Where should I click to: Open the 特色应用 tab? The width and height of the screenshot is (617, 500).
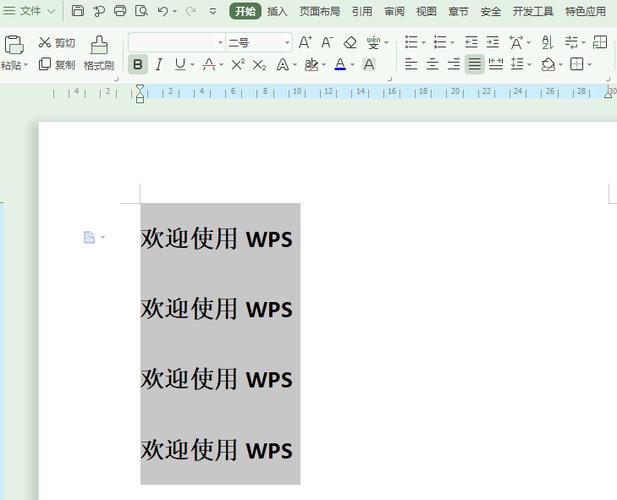coord(586,11)
